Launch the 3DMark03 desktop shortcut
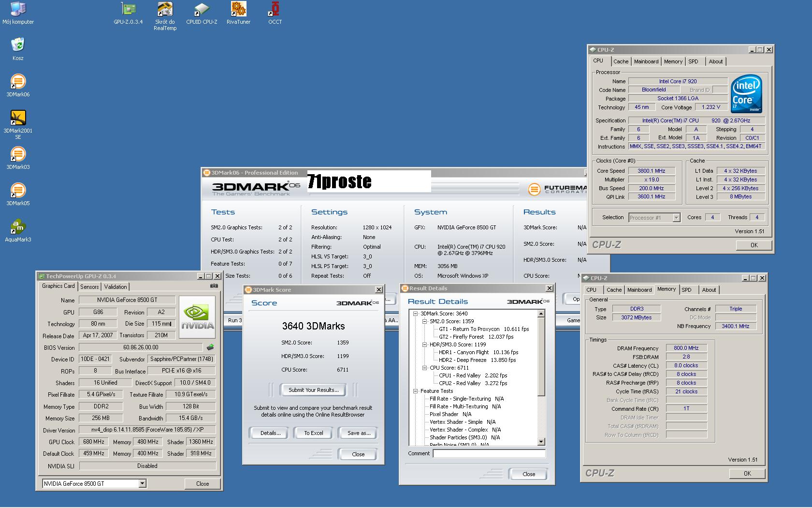This screenshot has width=812, height=508. (x=18, y=157)
